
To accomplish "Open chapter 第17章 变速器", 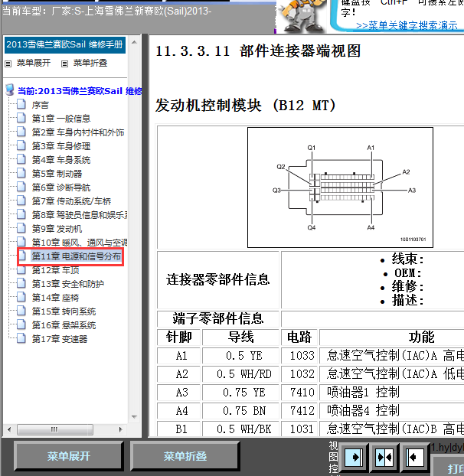I will 60,339.
